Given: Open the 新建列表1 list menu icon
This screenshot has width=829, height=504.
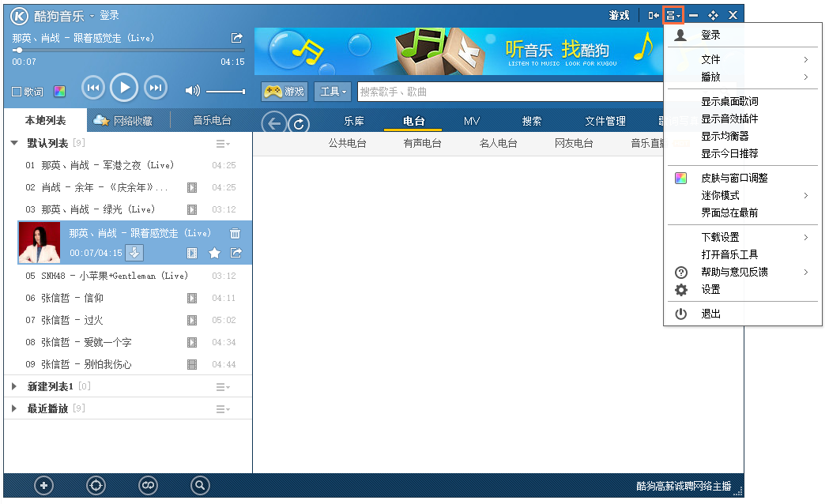Looking at the screenshot, I should point(223,387).
